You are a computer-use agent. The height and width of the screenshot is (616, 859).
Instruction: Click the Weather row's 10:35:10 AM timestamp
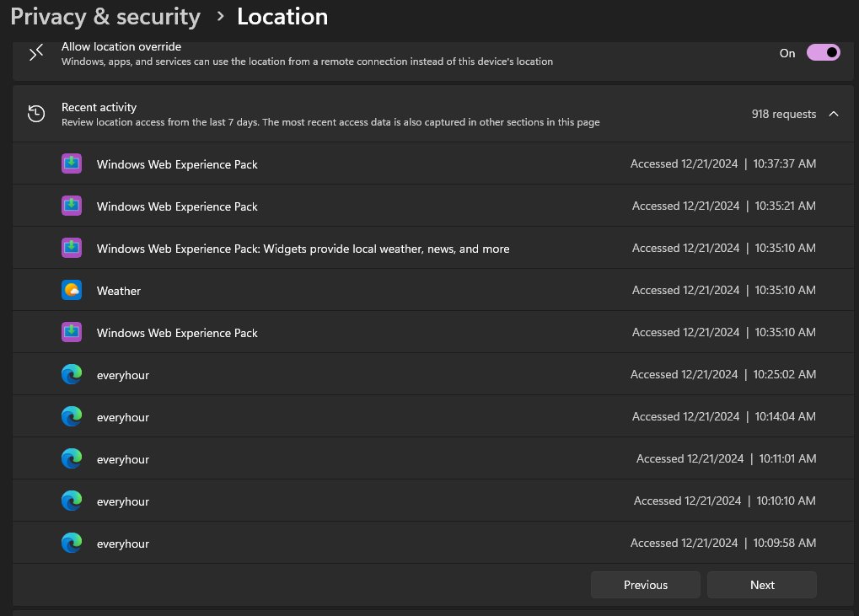(723, 290)
